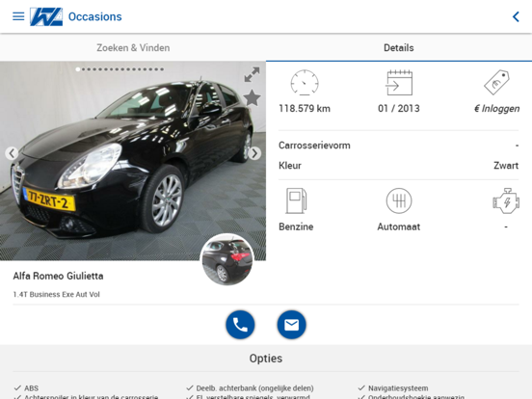Show next car photo

[x=254, y=153]
